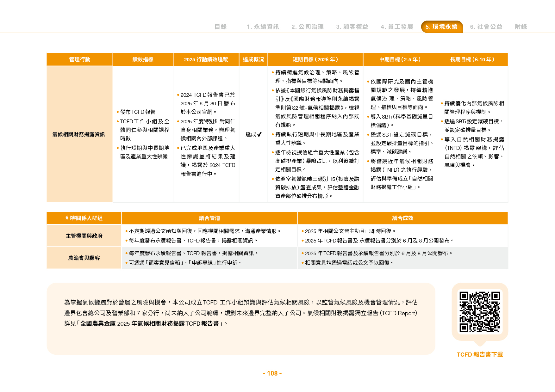Click the bolded TCFD 報告書 title text
This screenshot has width=555, height=392.
pyautogui.click(x=150, y=323)
